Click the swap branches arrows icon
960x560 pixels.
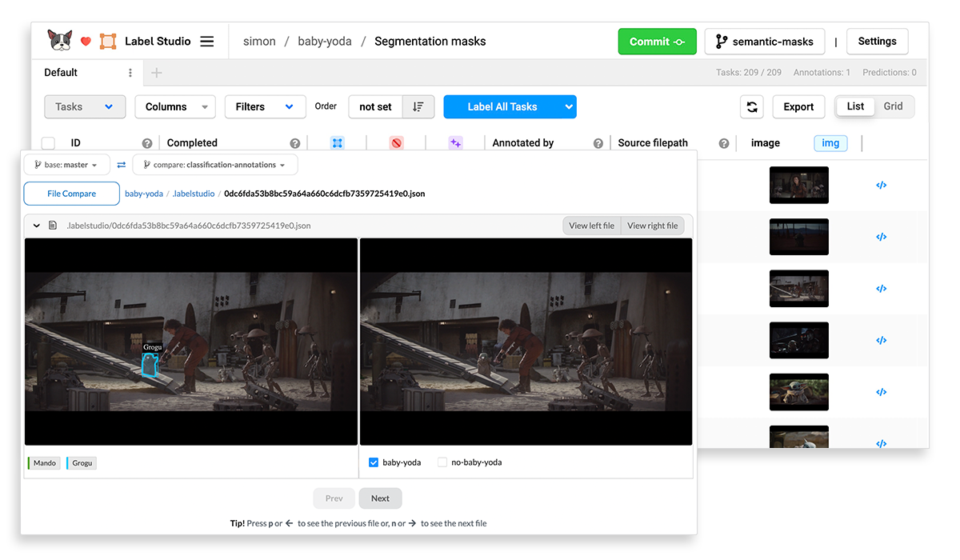pyautogui.click(x=122, y=165)
